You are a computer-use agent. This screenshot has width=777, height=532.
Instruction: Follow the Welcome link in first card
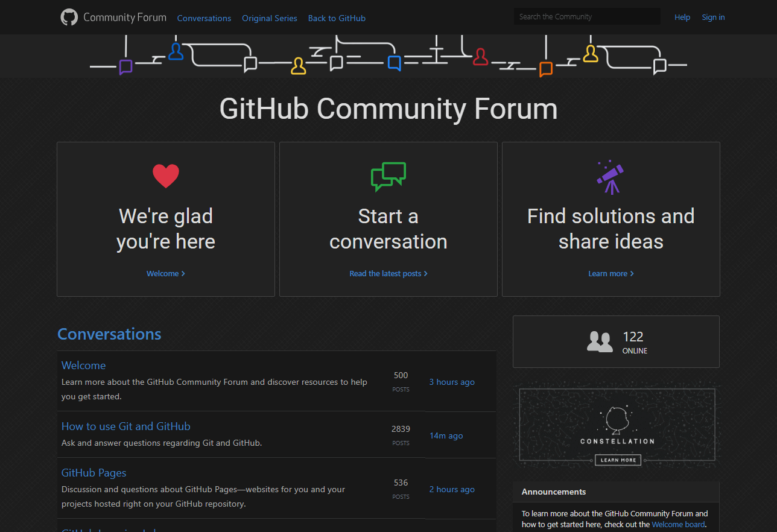166,273
